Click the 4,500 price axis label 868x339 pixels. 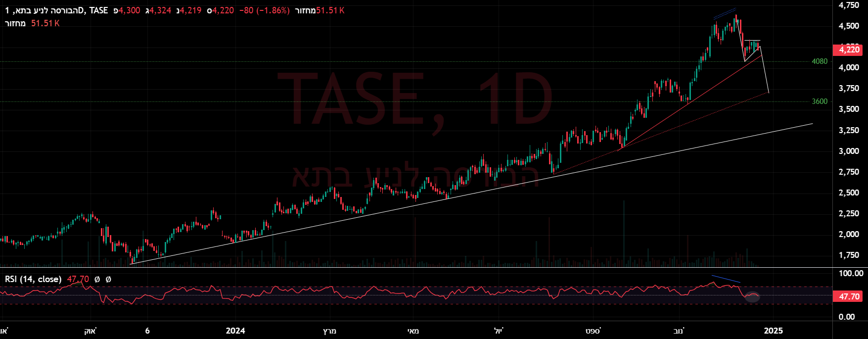[x=849, y=26]
